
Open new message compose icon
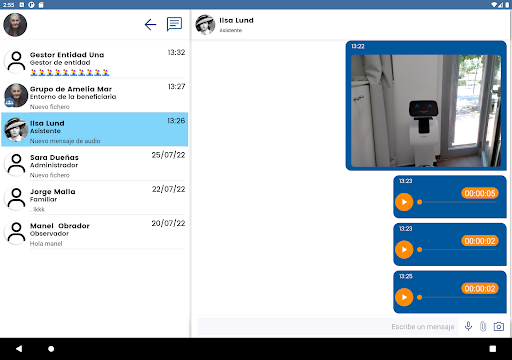click(174, 24)
